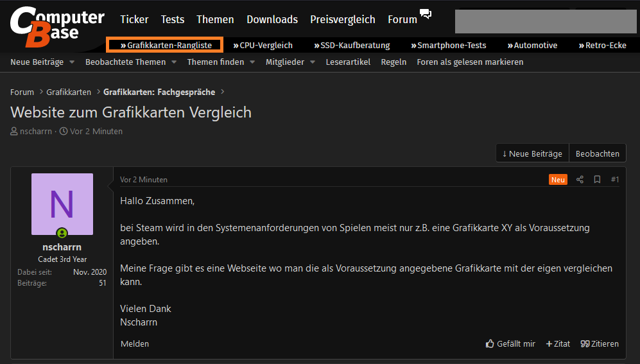Open the Tests menu
This screenshot has height=364, width=640.
tap(172, 19)
